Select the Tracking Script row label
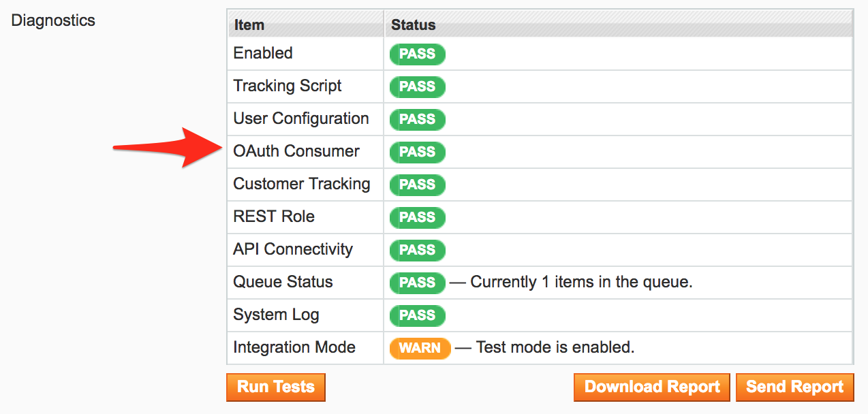868x414 pixels. click(288, 86)
